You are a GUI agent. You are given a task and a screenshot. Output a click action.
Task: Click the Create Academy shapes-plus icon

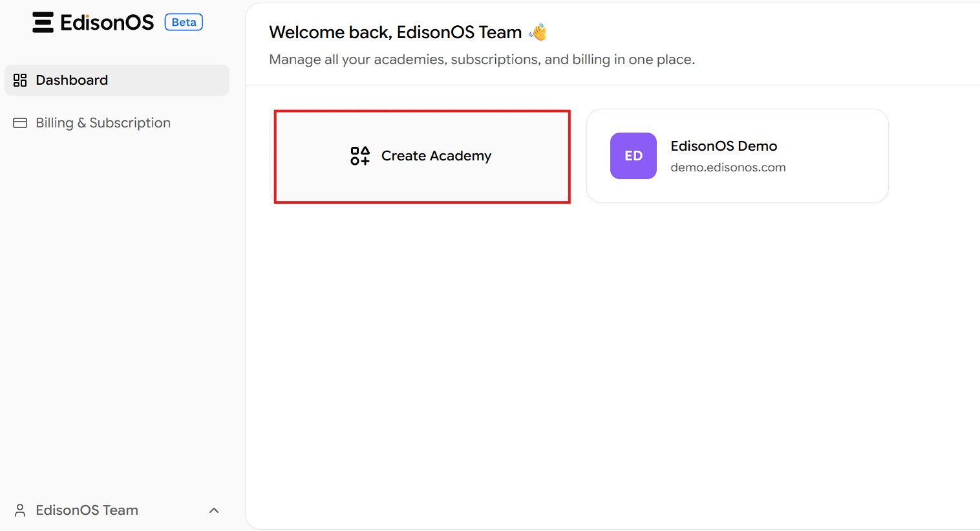[x=360, y=156]
